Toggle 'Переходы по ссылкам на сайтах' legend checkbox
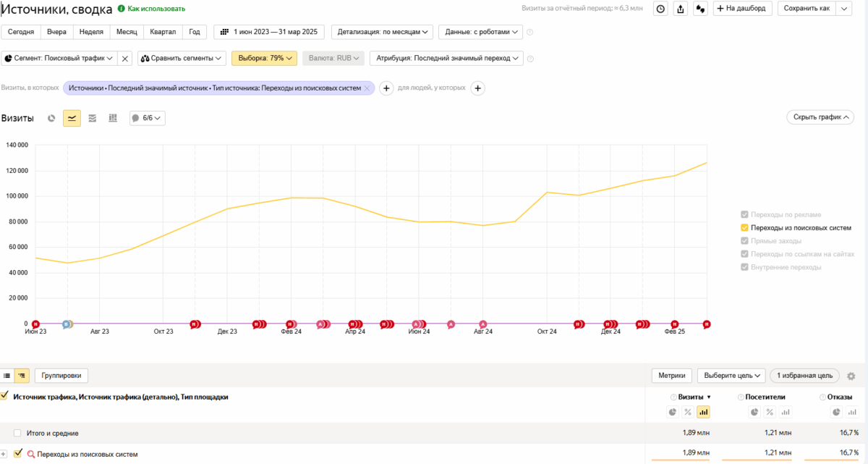868x464 pixels. (744, 254)
